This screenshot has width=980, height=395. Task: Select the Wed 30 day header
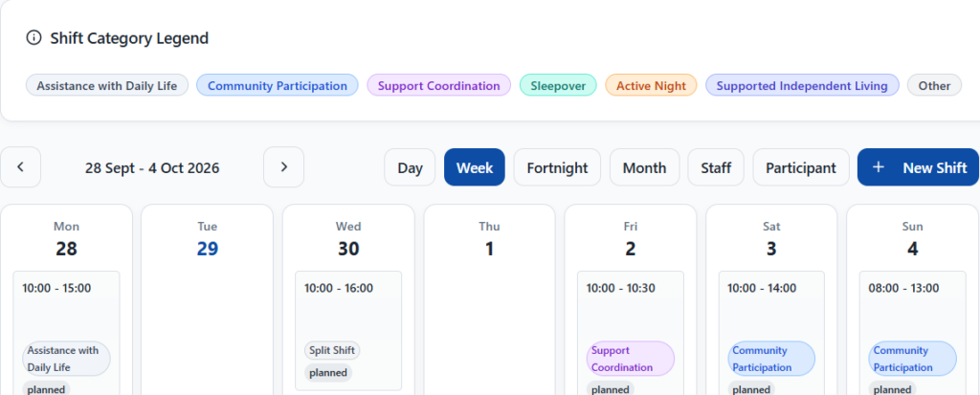point(348,239)
